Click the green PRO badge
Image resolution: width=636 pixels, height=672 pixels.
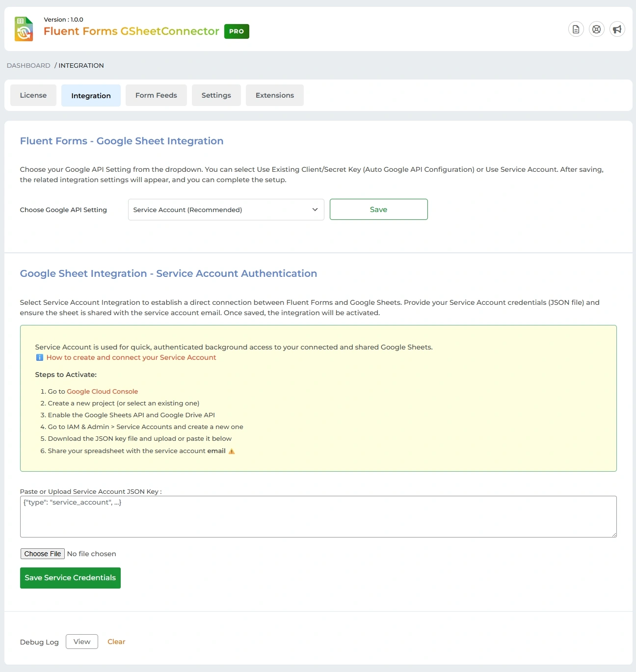tap(237, 31)
